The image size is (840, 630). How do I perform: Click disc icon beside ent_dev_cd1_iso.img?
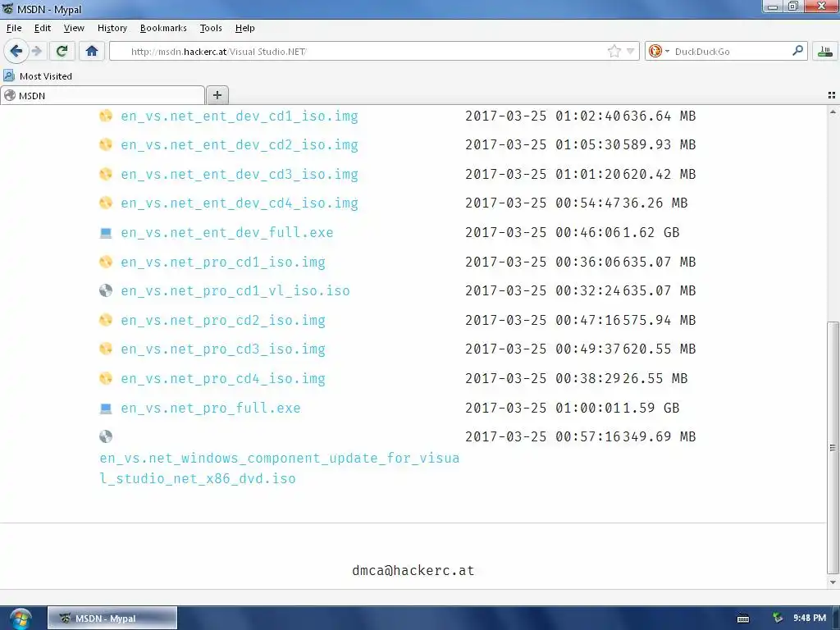106,115
